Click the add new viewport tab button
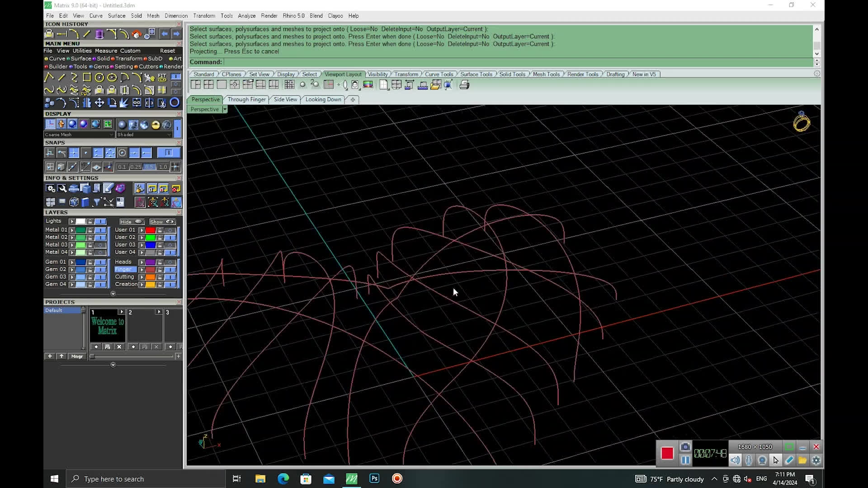The image size is (868, 488). 353,99
